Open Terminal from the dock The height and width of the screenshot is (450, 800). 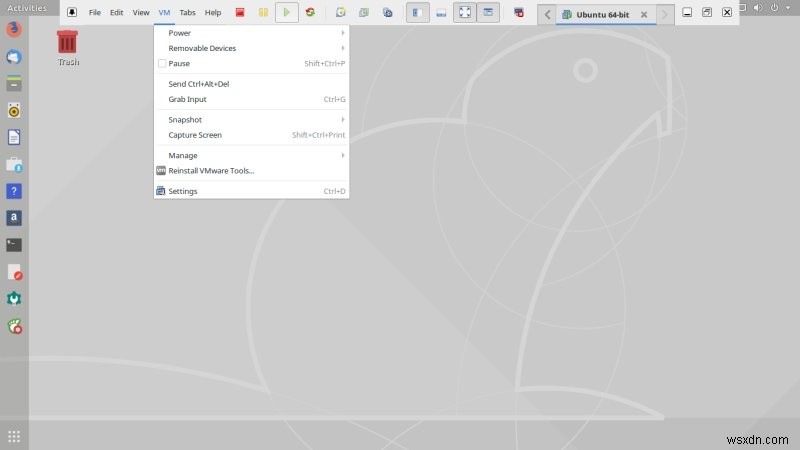click(x=14, y=245)
